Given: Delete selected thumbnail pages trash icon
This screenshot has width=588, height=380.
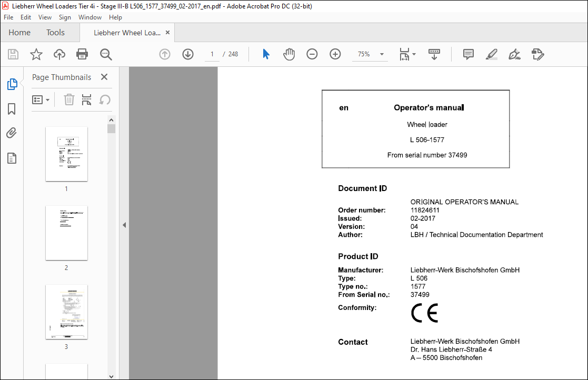Looking at the screenshot, I should (69, 99).
